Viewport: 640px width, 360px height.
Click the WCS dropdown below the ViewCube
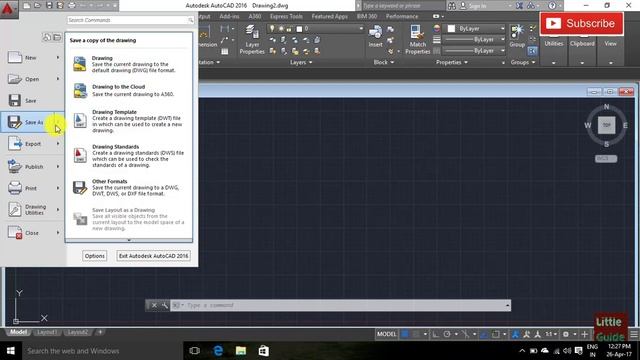(606, 158)
